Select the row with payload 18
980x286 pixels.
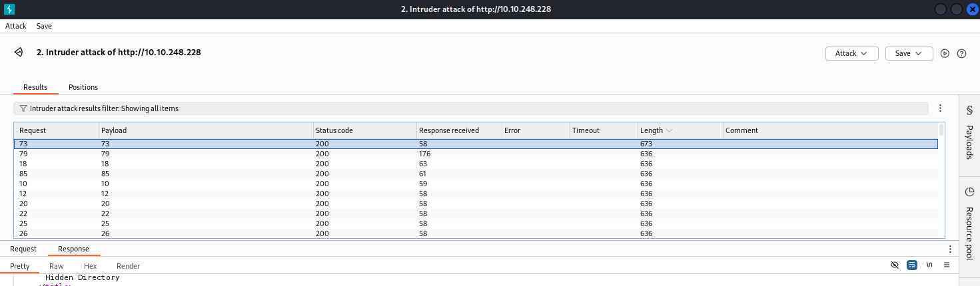pyautogui.click(x=476, y=164)
